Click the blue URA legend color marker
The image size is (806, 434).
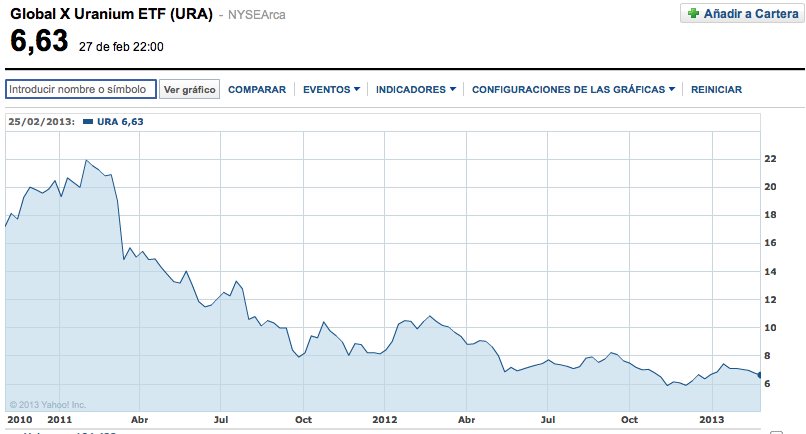88,122
